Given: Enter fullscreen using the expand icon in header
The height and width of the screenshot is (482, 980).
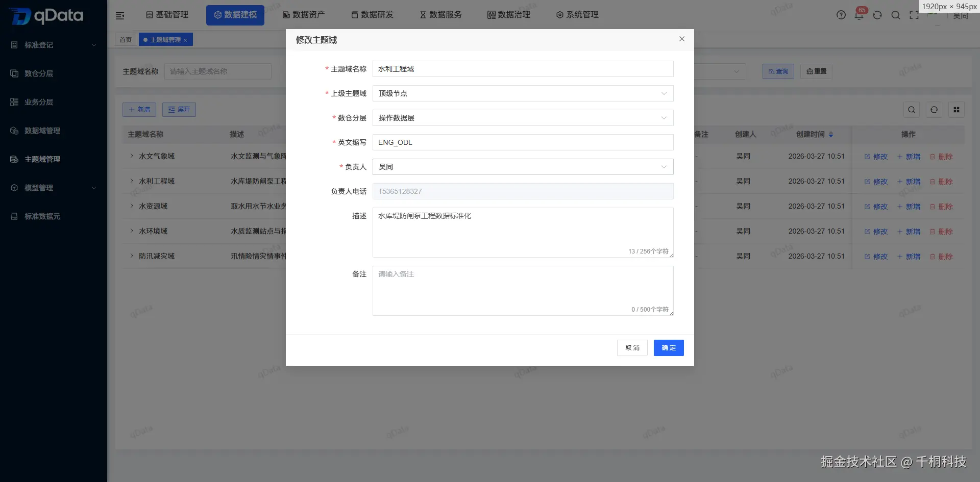Looking at the screenshot, I should click(x=914, y=15).
